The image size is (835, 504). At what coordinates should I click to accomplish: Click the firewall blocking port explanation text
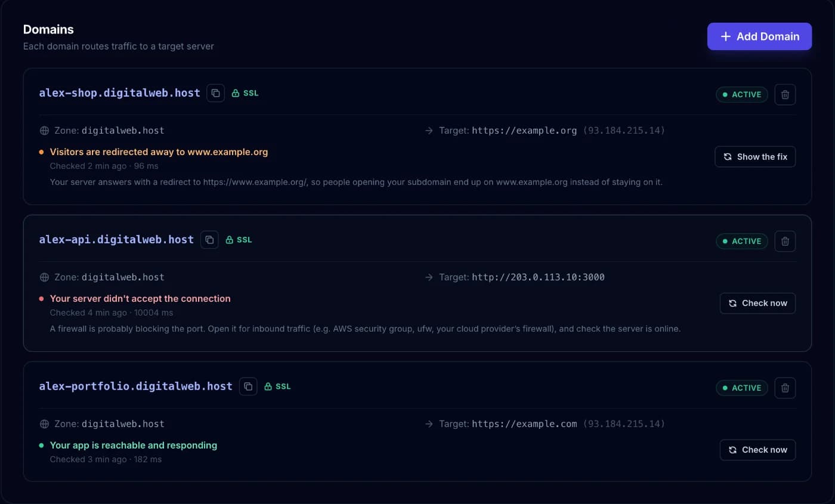[x=365, y=329]
